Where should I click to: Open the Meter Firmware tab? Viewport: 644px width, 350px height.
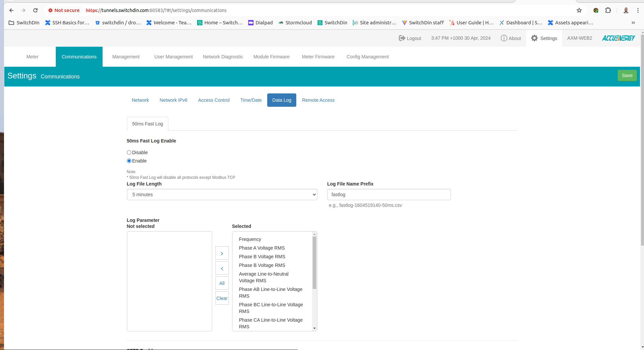click(x=318, y=57)
